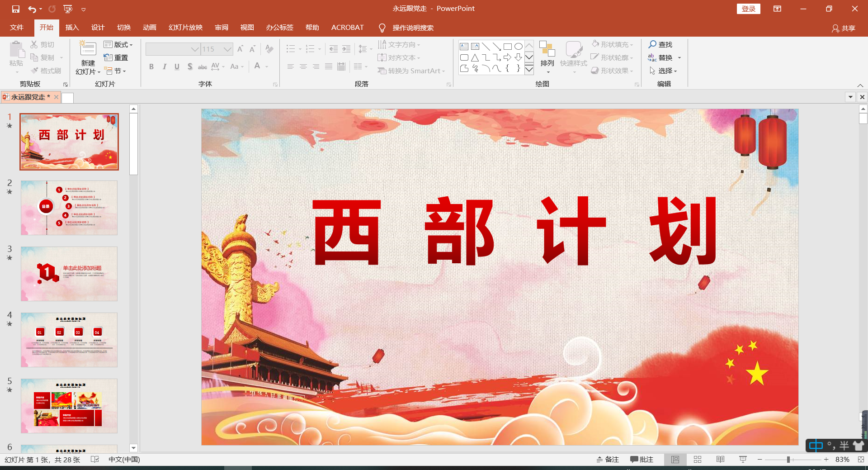Image resolution: width=868 pixels, height=470 pixels.
Task: Switch to Normal view button
Action: [x=675, y=460]
